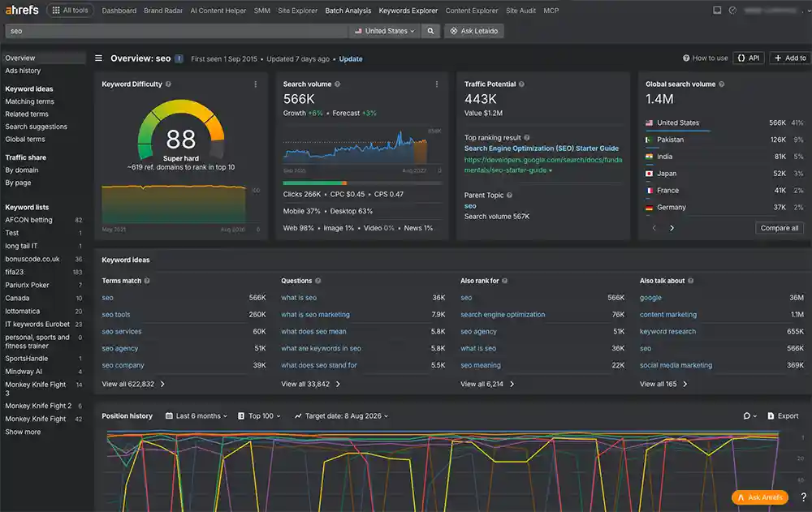
Task: Toggle the hamburger sidebar menu icon
Action: point(98,58)
